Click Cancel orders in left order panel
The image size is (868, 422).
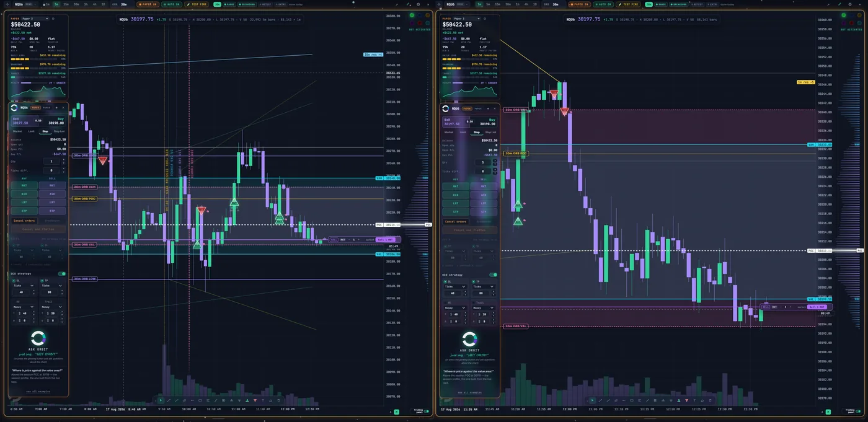(x=24, y=221)
